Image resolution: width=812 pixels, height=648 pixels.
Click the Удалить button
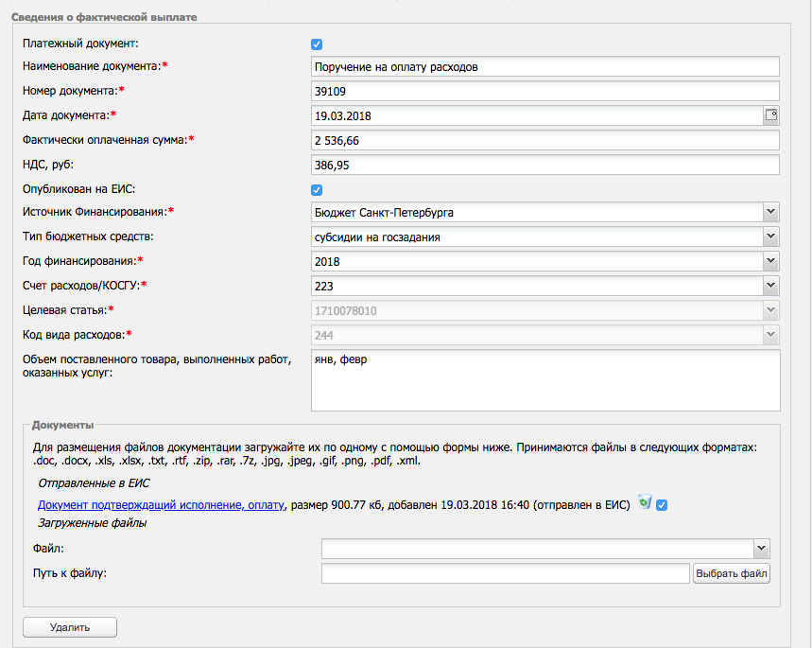coord(70,627)
